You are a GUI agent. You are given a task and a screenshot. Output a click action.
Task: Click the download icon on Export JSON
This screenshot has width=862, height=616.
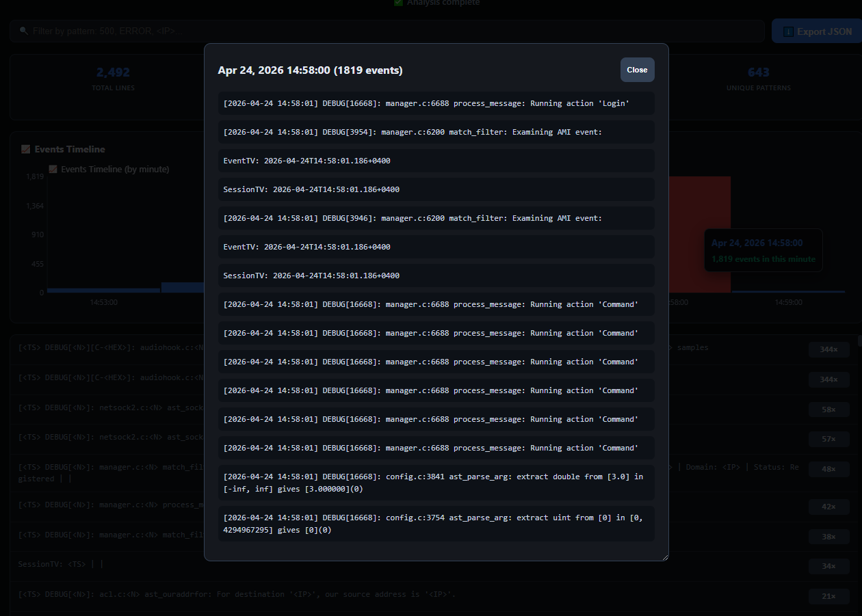click(x=788, y=31)
